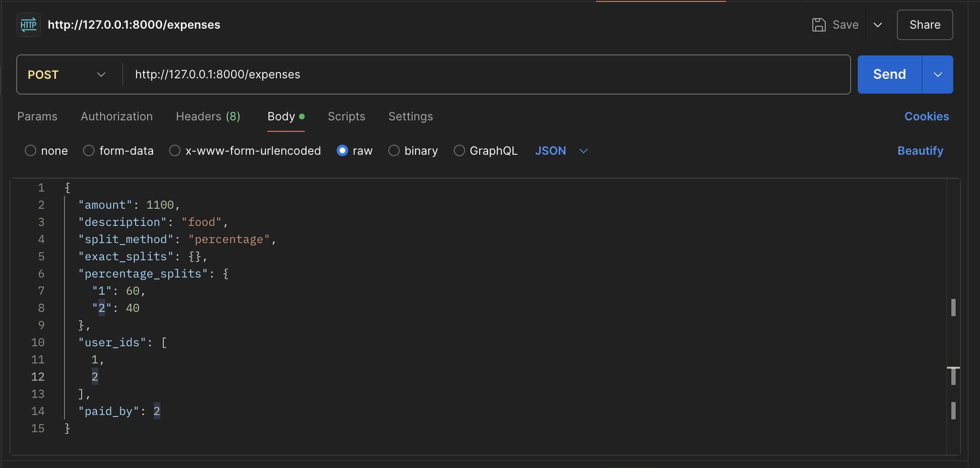Click the Save floppy disk icon
The height and width of the screenshot is (468, 980).
point(819,25)
